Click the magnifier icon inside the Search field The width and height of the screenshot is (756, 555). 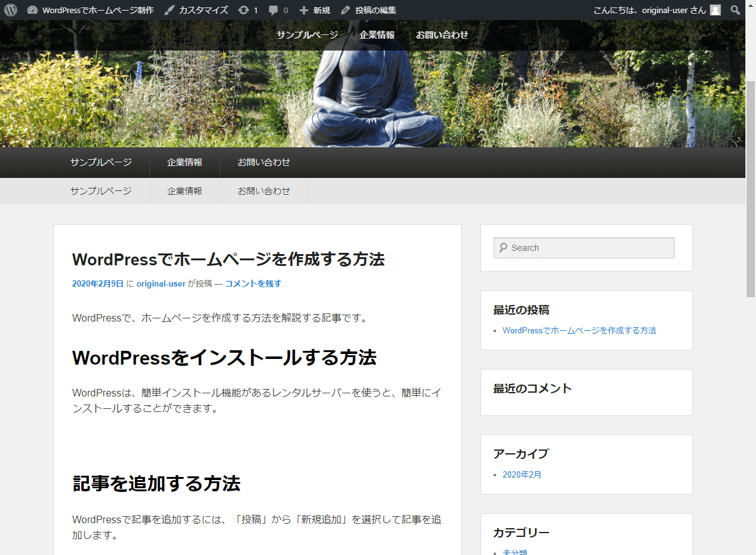(503, 248)
